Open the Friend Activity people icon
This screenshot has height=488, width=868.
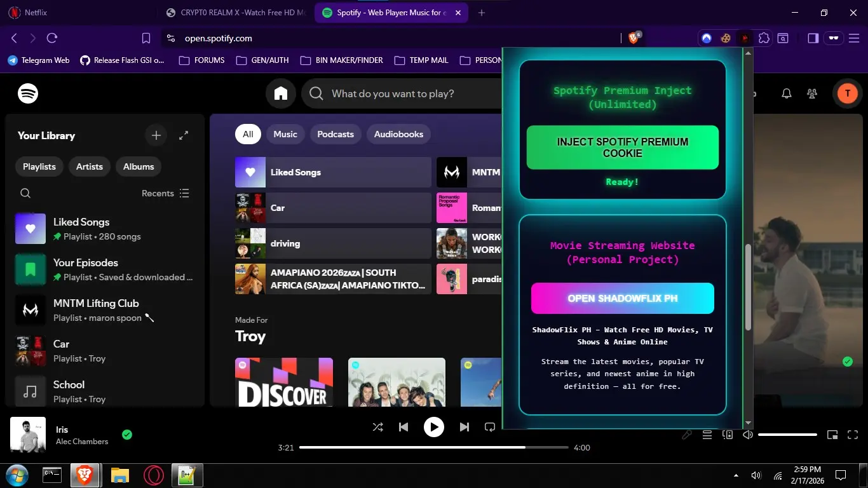click(812, 94)
